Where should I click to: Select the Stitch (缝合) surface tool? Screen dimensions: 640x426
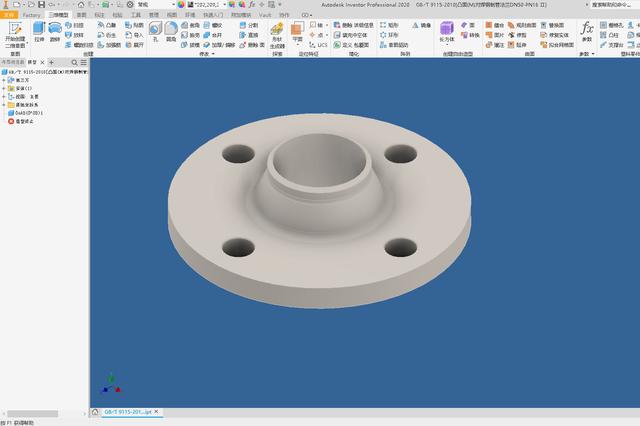[495, 25]
